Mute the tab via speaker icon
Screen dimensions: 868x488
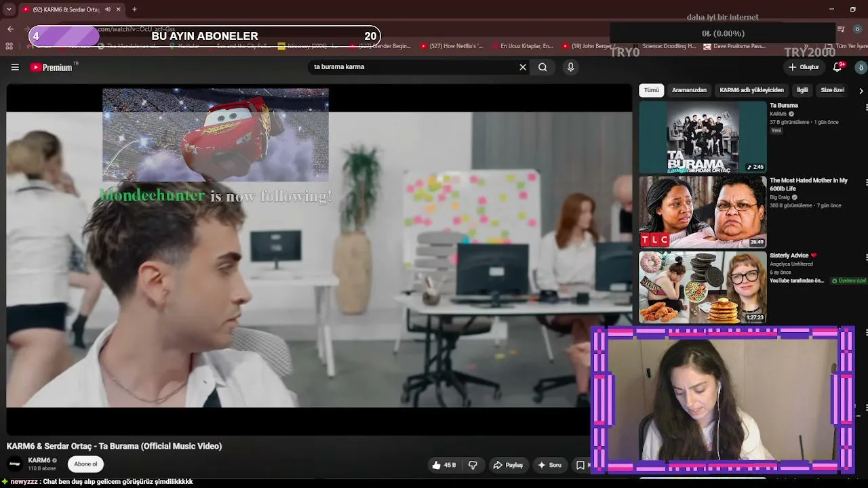(x=108, y=9)
